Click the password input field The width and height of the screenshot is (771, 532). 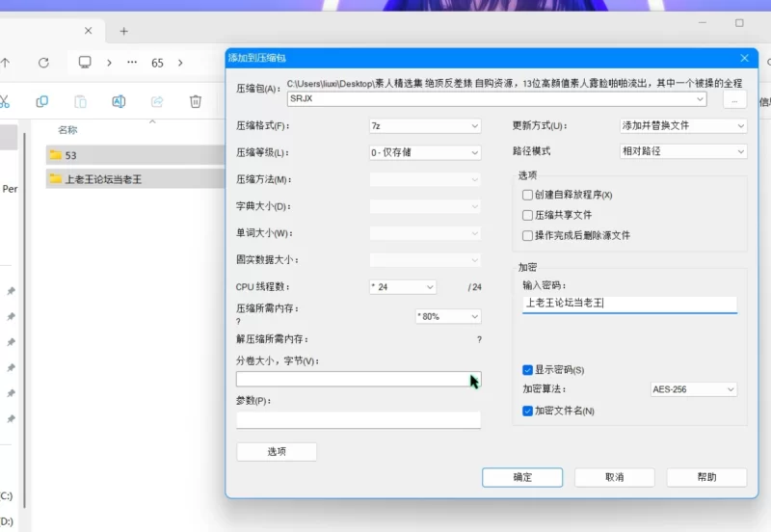pos(629,304)
